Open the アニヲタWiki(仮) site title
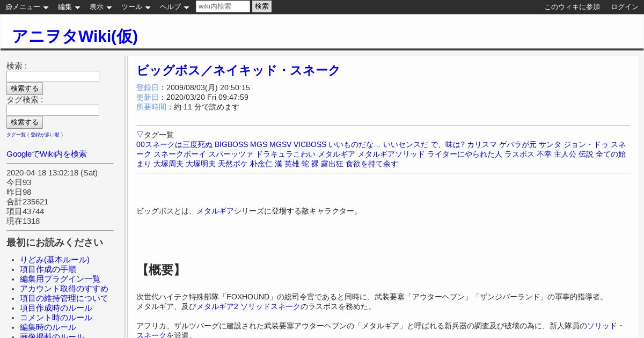 [75, 36]
